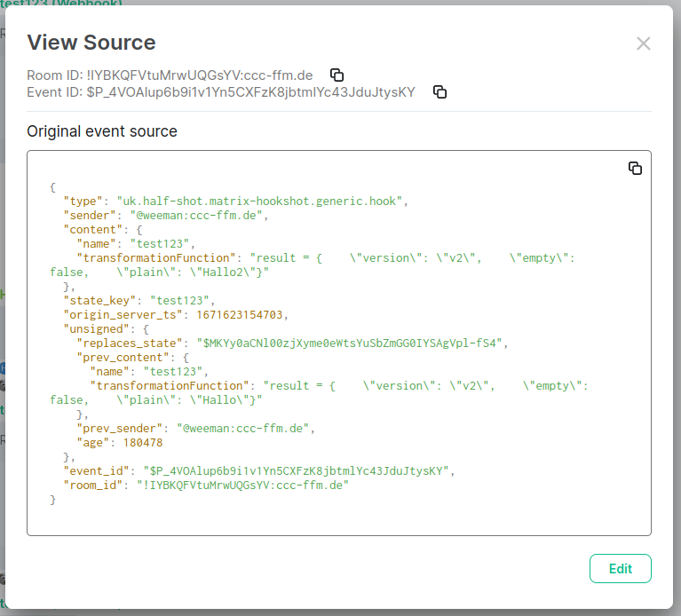681x616 pixels.
Task: Click the "prev_content": { line
Action: [x=133, y=358]
